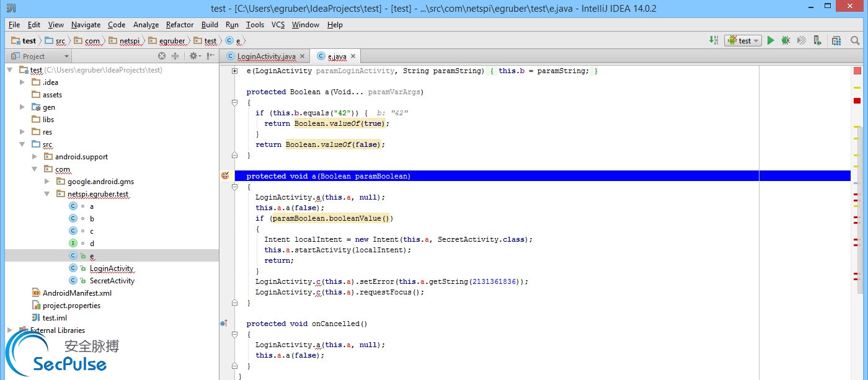Expand the .idea folder

pos(22,82)
